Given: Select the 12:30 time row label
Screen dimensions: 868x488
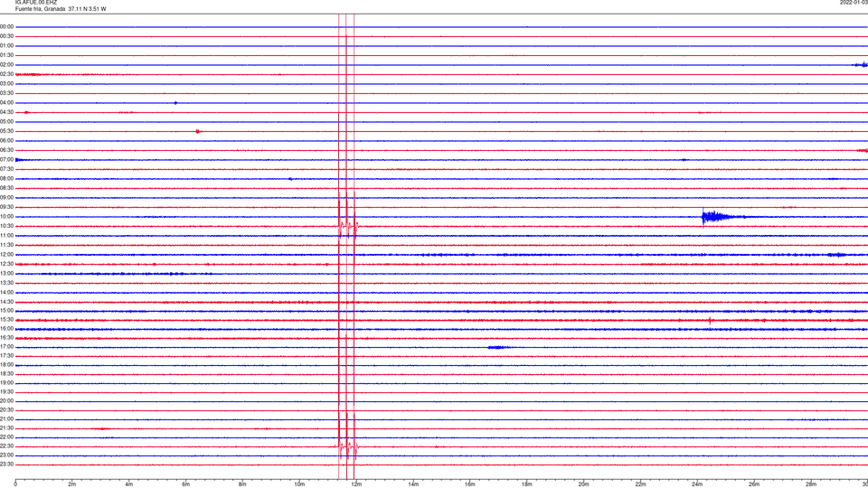Looking at the screenshot, I should coord(7,264).
